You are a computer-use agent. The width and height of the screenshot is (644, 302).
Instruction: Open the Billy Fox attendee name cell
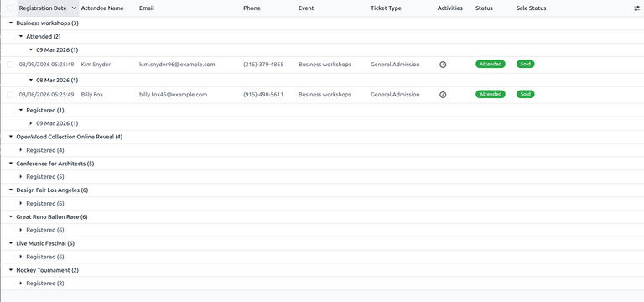(92, 95)
